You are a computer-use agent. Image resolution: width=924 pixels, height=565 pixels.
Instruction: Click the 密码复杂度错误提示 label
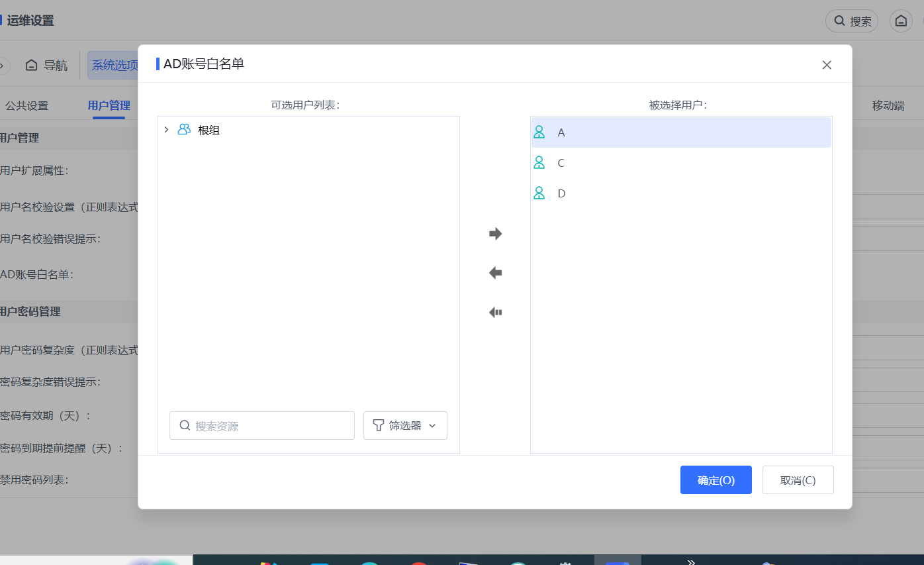[x=50, y=382]
